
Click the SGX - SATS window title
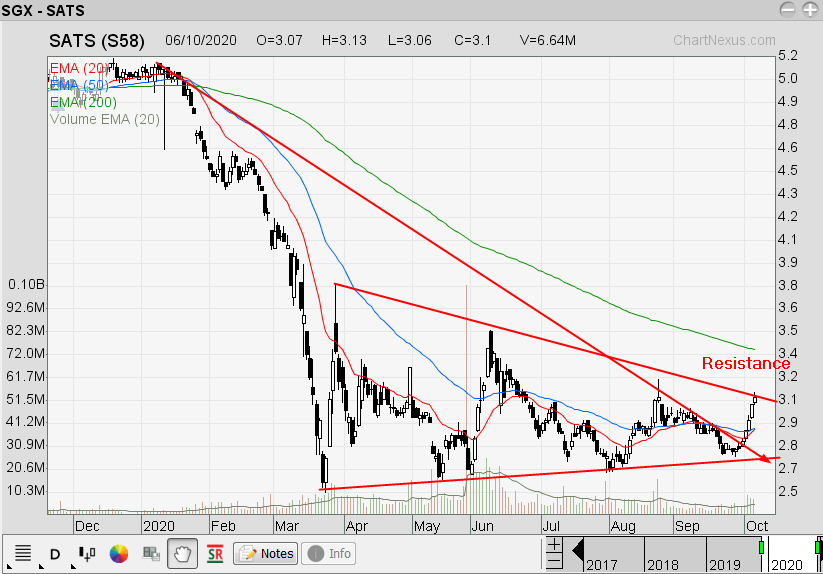pyautogui.click(x=43, y=10)
